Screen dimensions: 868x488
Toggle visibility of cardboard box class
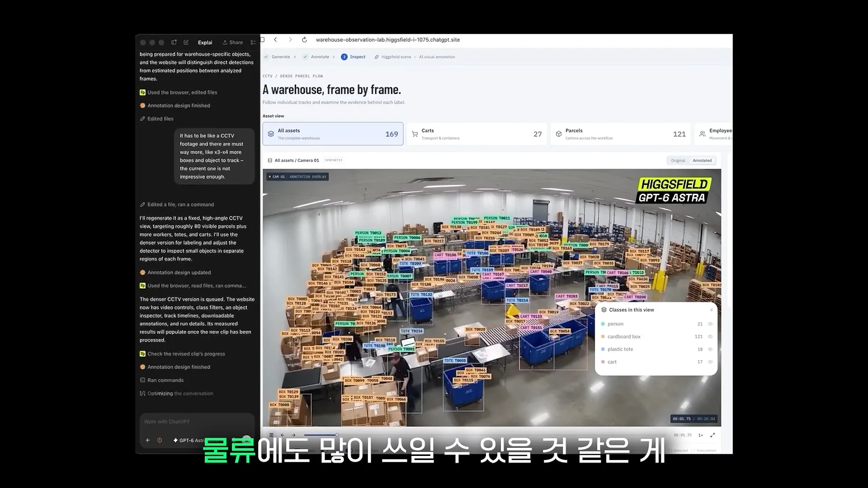(710, 337)
